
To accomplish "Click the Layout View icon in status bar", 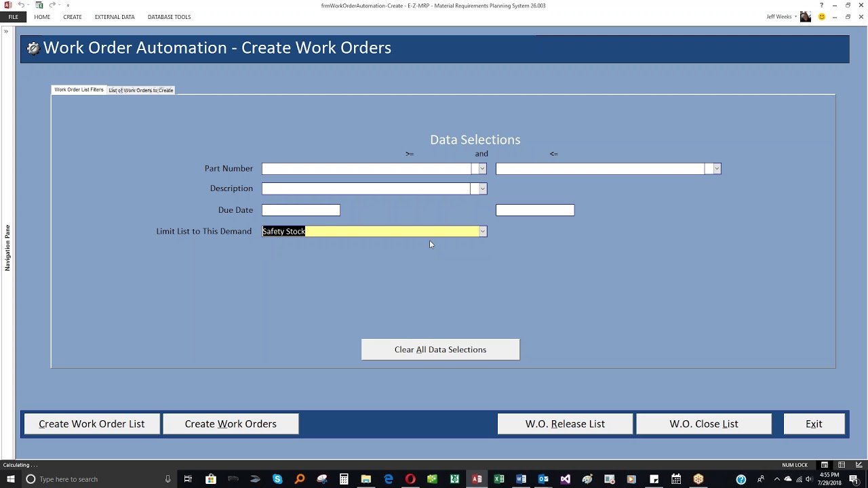I will pyautogui.click(x=842, y=465).
